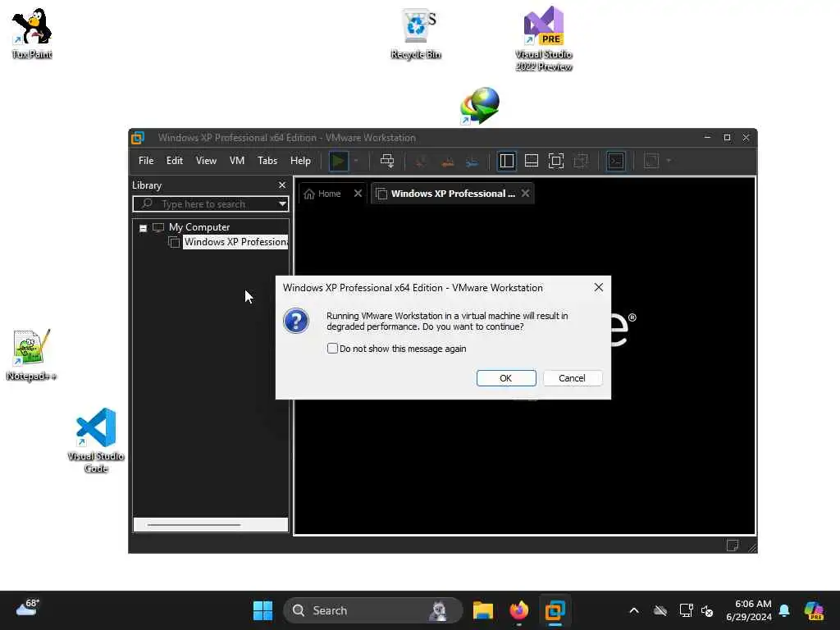Viewport: 840px width, 630px height.
Task: Click the stretch guest toolbar icon
Action: pyautogui.click(x=651, y=161)
